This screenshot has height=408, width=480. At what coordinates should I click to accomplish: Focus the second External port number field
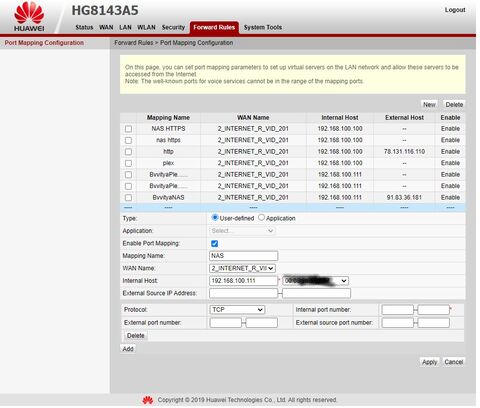point(262,323)
